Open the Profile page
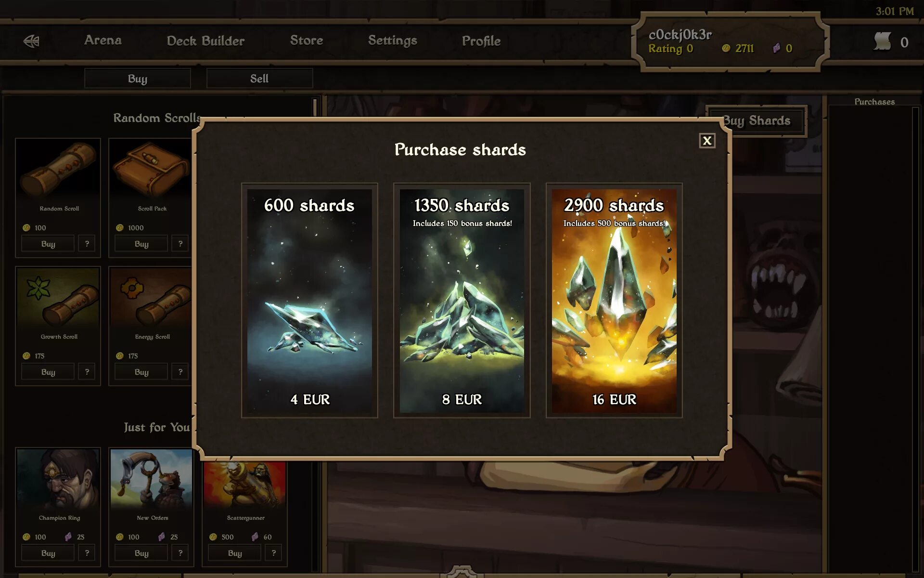 coord(481,41)
